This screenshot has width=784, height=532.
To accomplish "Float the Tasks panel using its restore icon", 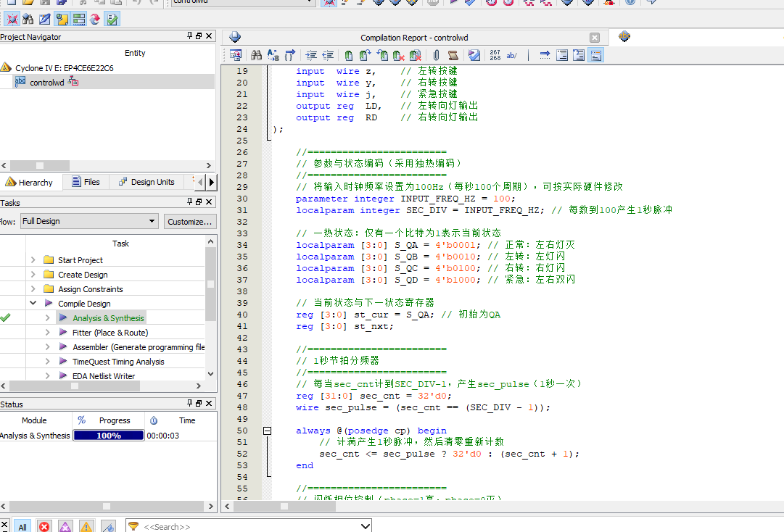I will coord(199,201).
